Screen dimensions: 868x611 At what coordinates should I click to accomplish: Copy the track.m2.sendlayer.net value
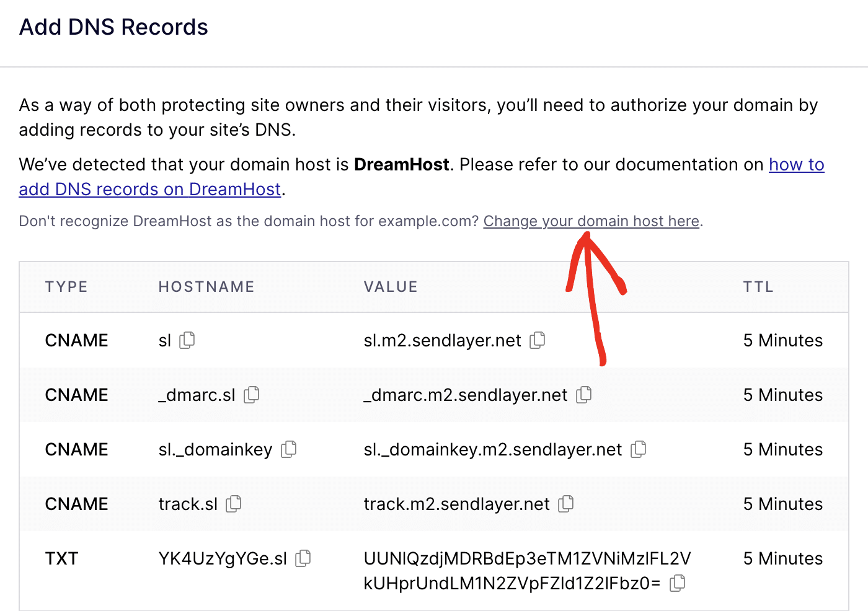coord(566,504)
